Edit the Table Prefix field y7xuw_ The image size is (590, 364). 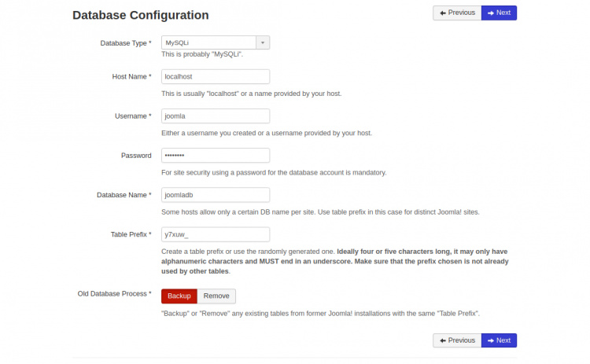pos(215,234)
